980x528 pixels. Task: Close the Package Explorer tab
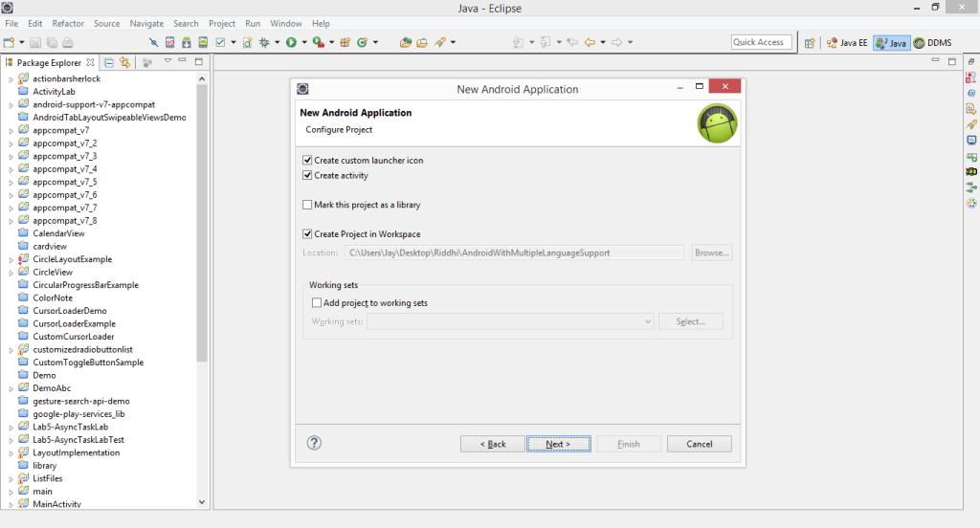(x=91, y=62)
